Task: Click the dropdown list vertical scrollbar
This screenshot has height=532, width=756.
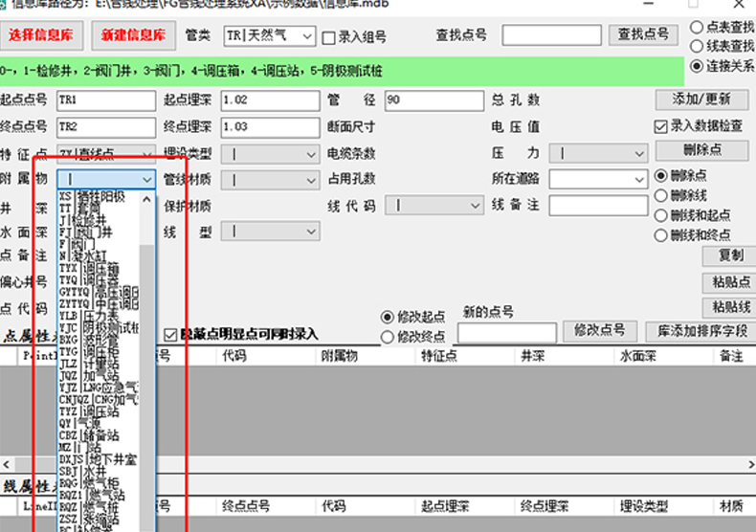Action: [146, 383]
